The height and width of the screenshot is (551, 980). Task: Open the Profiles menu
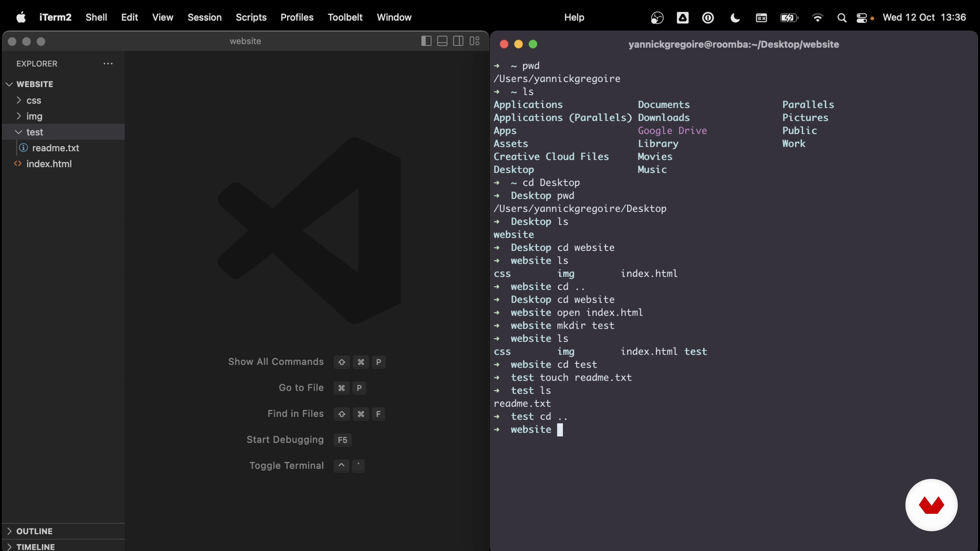(x=297, y=18)
